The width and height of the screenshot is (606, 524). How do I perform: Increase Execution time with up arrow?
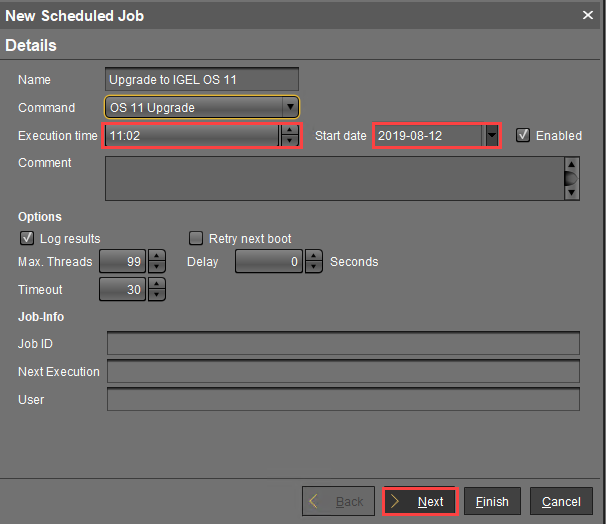coord(290,129)
